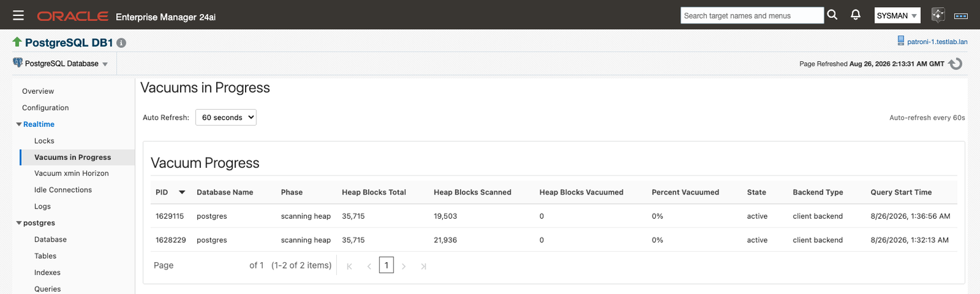Go to last page of table

coord(423,266)
